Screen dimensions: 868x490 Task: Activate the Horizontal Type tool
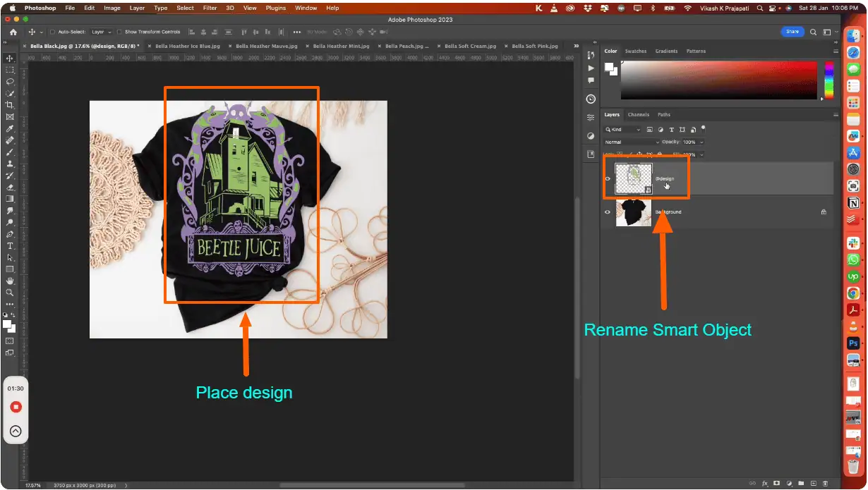pos(10,245)
